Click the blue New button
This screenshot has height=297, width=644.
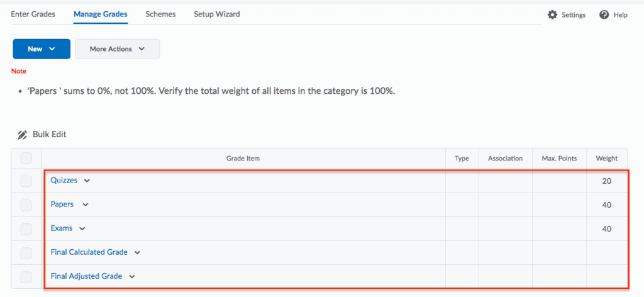point(41,49)
